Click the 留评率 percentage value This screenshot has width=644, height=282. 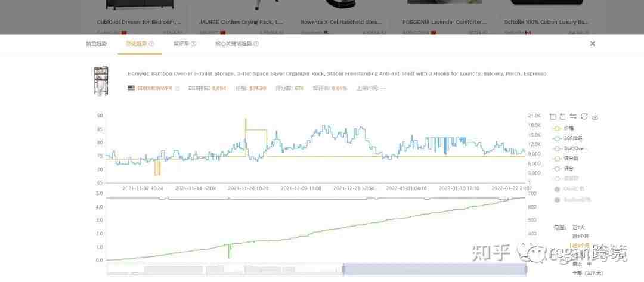click(x=339, y=88)
